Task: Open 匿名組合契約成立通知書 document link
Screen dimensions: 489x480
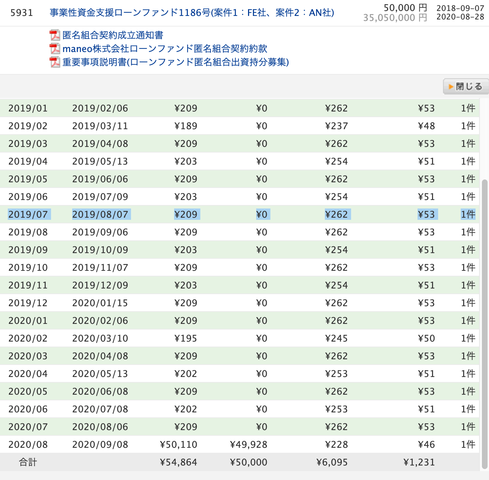Action: tap(113, 35)
